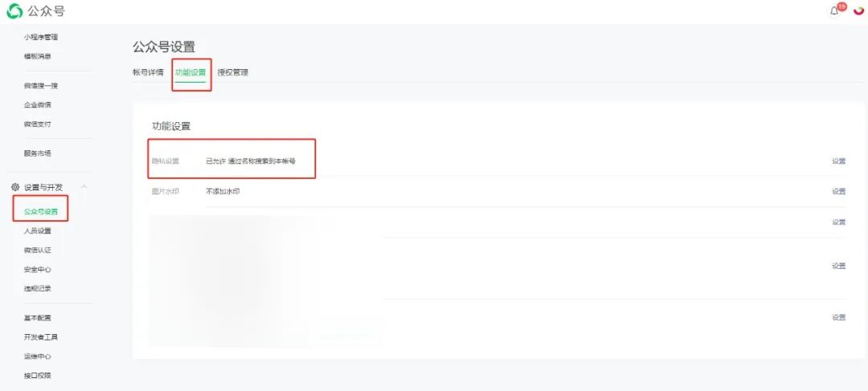Image resolution: width=868 pixels, height=391 pixels.
Task: Open the notification bell
Action: click(834, 10)
